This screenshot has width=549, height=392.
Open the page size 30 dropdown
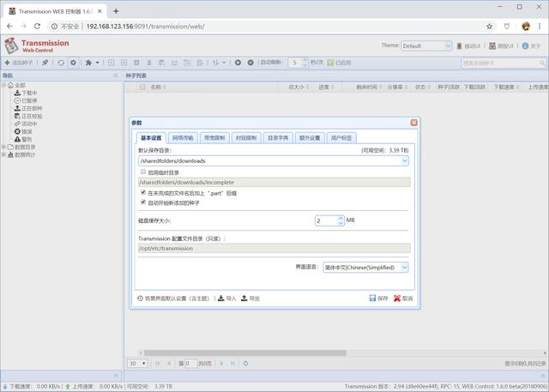(137, 364)
